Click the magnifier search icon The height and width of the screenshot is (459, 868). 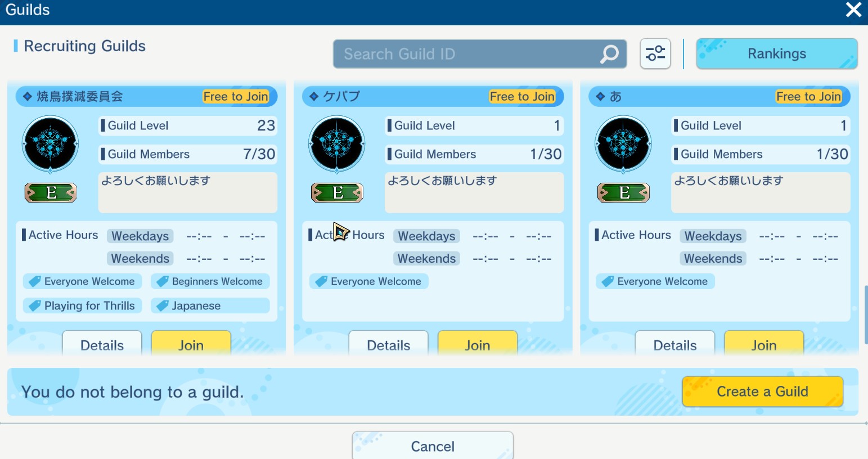click(609, 54)
